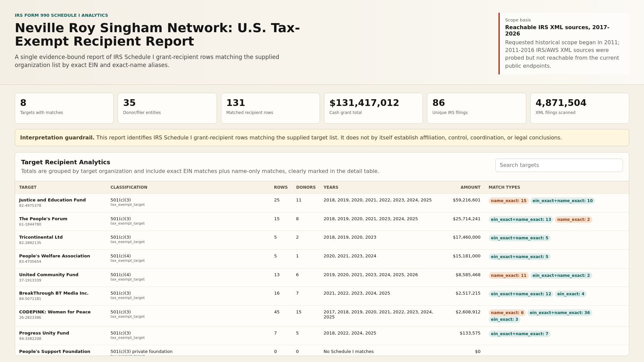Select People's Support Foundation target name
The height and width of the screenshot is (362, 644).
pyautogui.click(x=55, y=352)
